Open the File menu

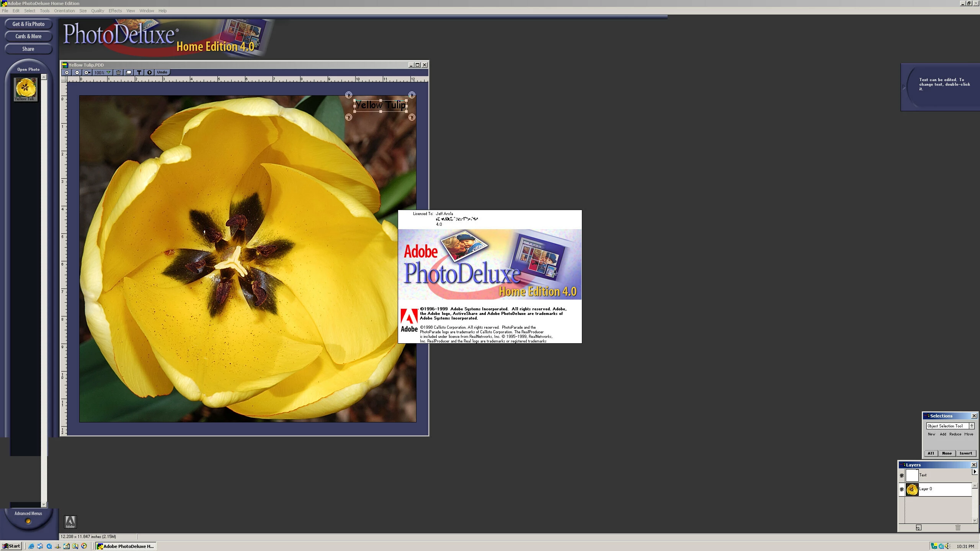coord(5,11)
